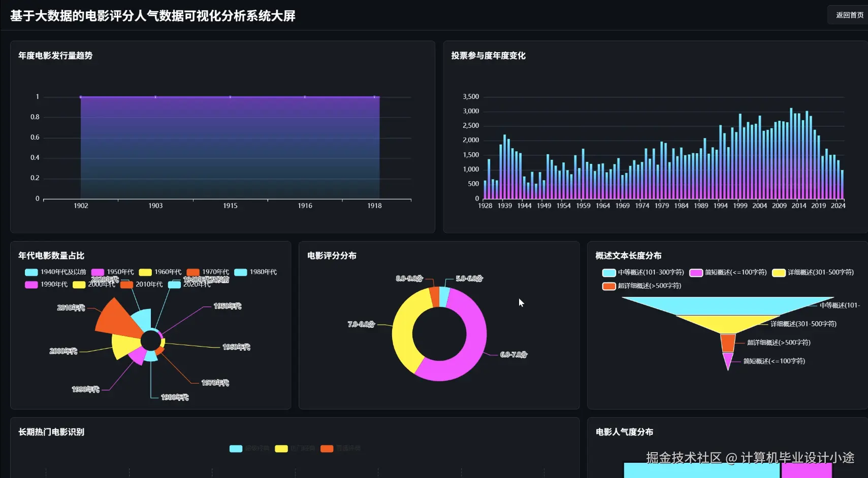Toggle the 1970年代 legend entry
Image resolution: width=868 pixels, height=478 pixels.
208,272
